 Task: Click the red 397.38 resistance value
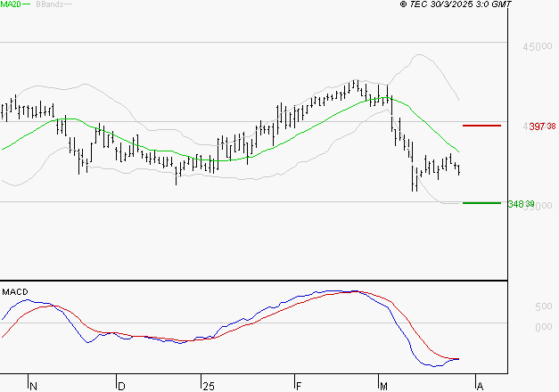pyautogui.click(x=542, y=127)
